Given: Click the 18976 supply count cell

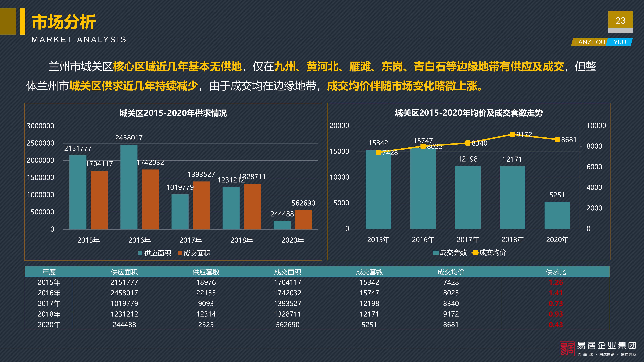Looking at the screenshot, I should (206, 282).
